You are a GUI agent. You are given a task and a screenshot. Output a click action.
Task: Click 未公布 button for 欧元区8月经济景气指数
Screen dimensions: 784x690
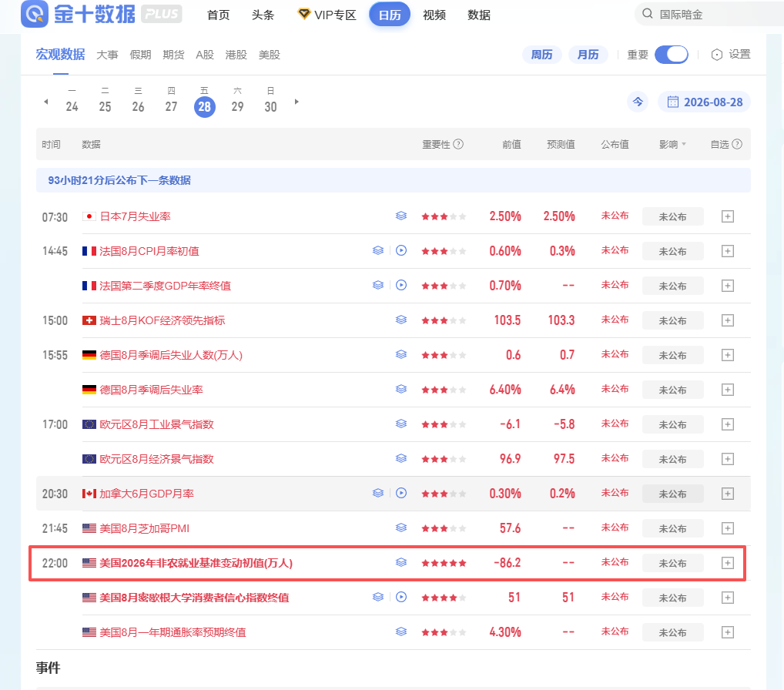click(672, 459)
